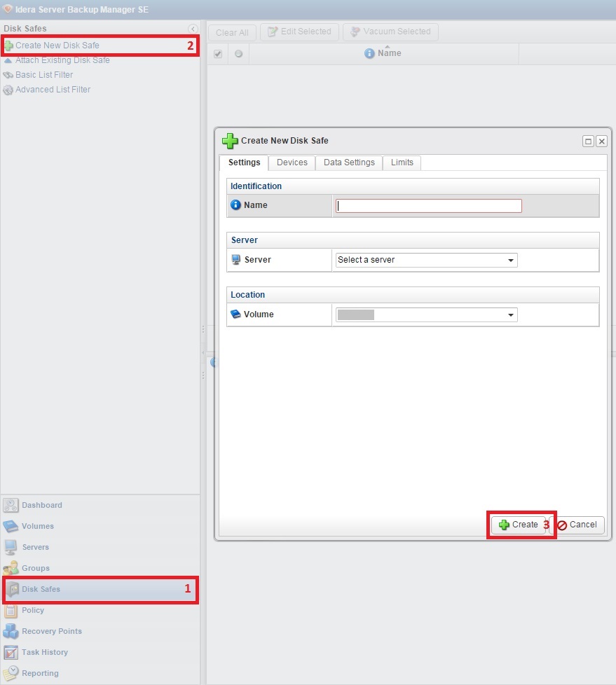
Task: Click the Attach Existing Disk Safe icon
Action: point(8,60)
